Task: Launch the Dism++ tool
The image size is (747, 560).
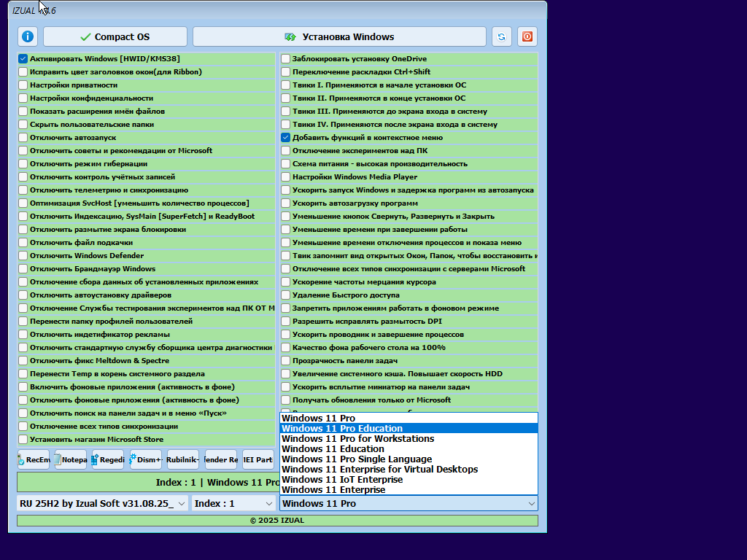Action: 146,459
